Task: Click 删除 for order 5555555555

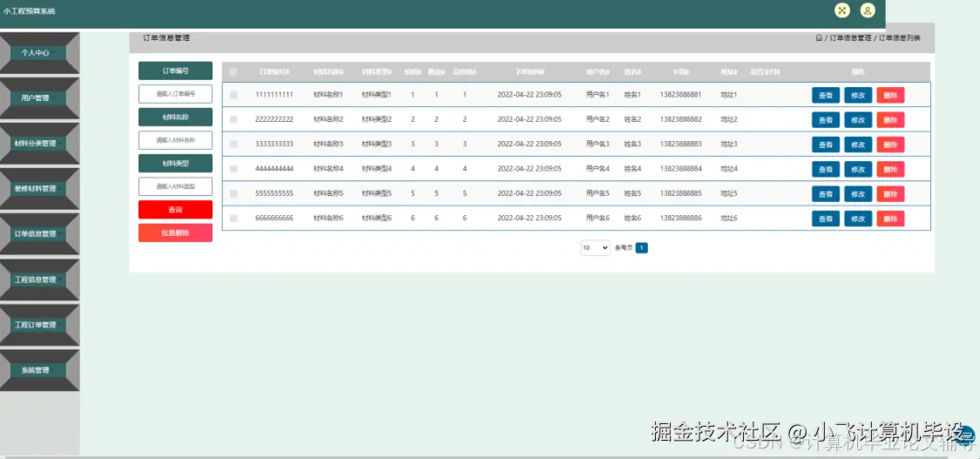Action: click(x=890, y=194)
